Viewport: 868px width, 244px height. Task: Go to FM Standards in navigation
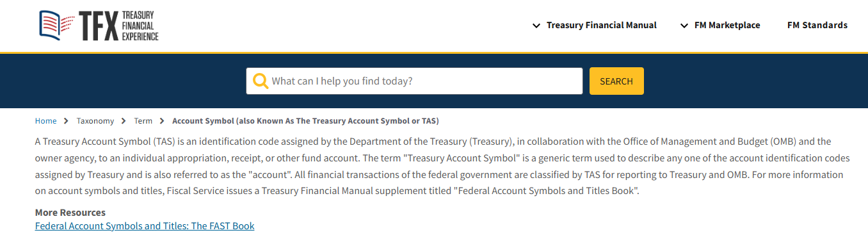[x=817, y=25]
